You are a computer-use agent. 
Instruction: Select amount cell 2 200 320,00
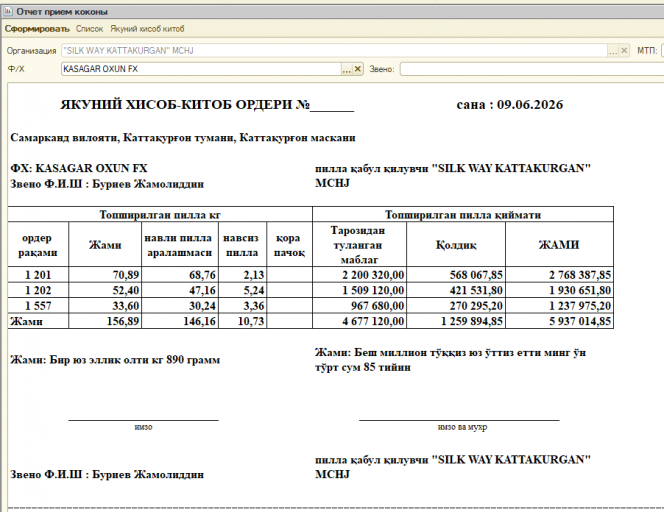[360, 275]
